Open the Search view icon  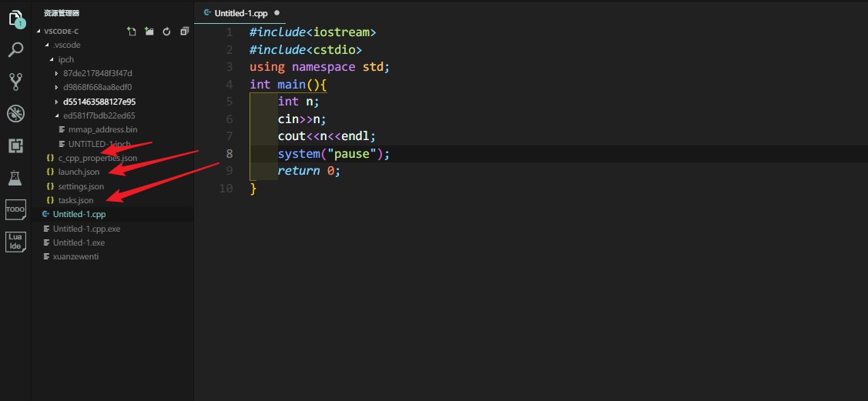[16, 50]
